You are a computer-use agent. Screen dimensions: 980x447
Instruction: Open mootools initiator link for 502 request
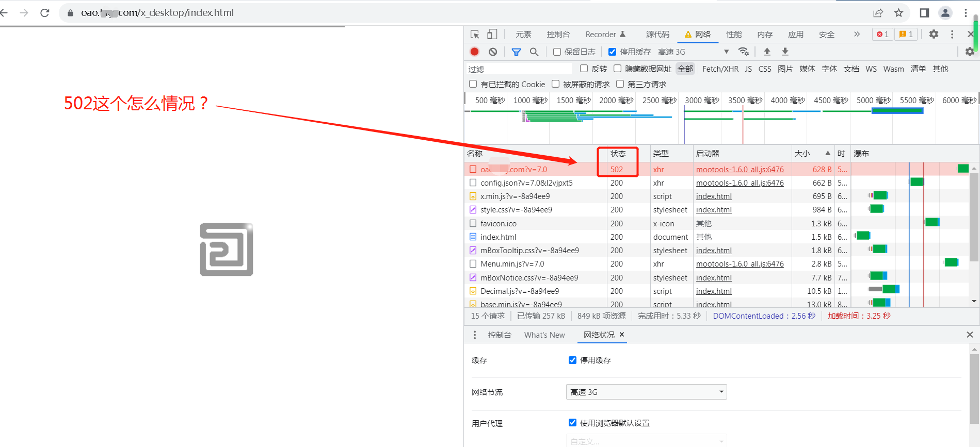pos(740,169)
